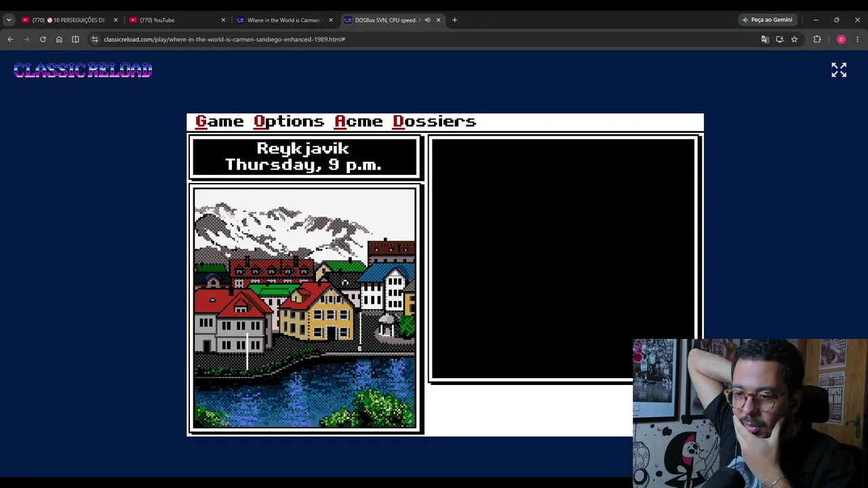Open a new browser tab

(x=454, y=20)
